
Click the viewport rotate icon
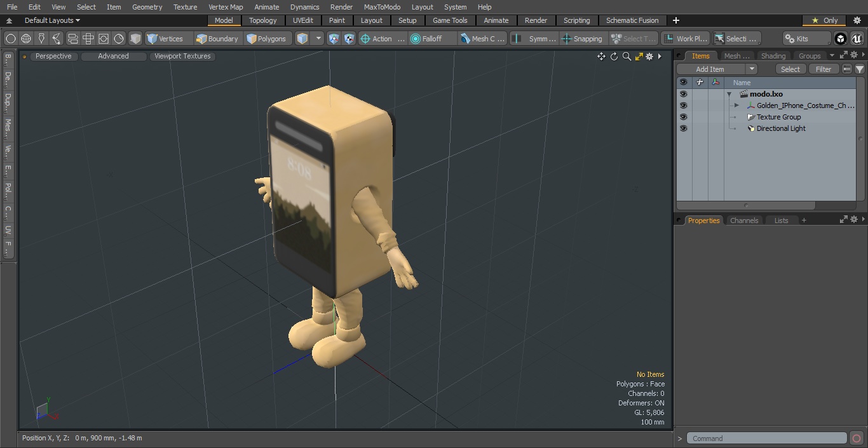614,57
